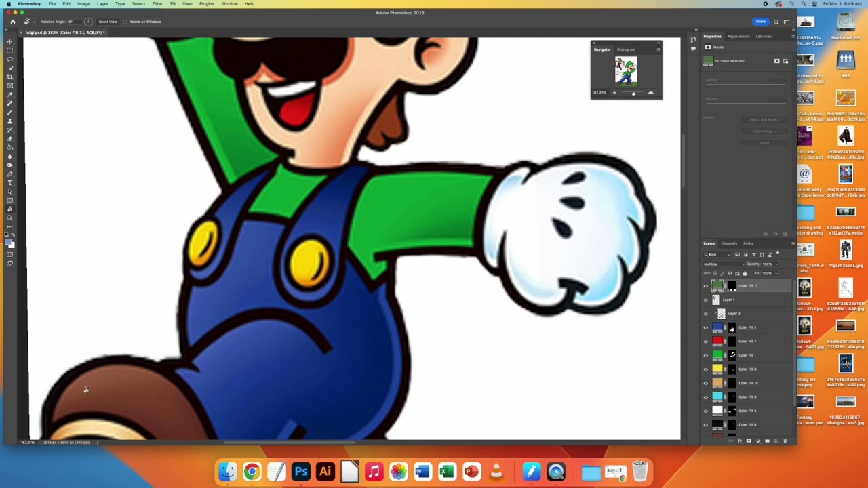Switch to the Histogram tab
Screen dimensions: 868x488
(x=626, y=49)
